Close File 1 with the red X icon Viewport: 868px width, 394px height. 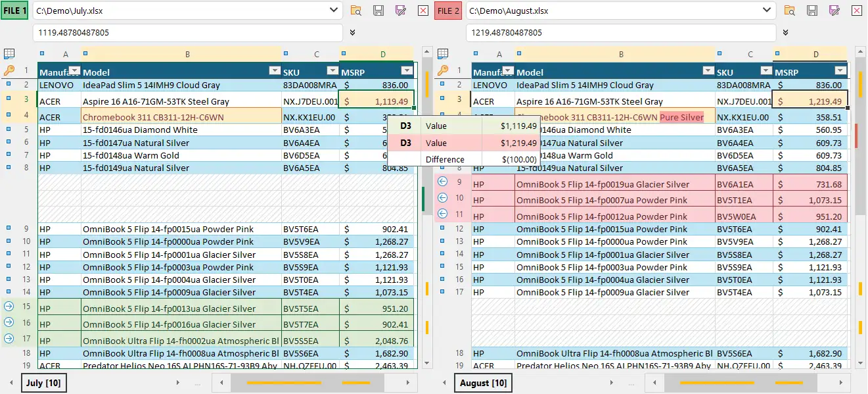pyautogui.click(x=423, y=11)
